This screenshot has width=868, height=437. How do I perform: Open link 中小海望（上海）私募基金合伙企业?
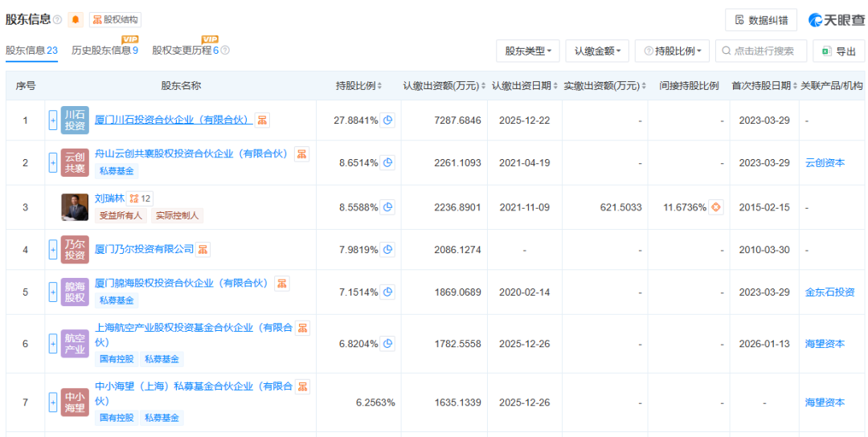pyautogui.click(x=194, y=394)
